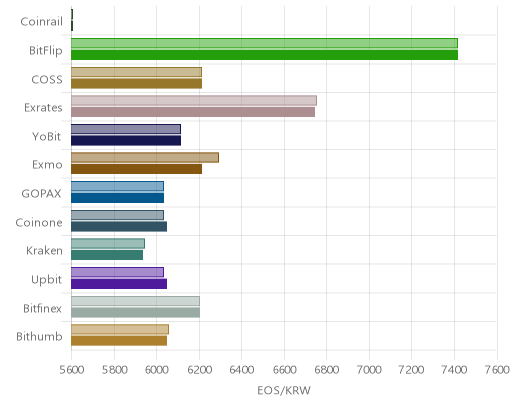
Task: Click the Coinone dark slate bar
Action: pos(119,227)
